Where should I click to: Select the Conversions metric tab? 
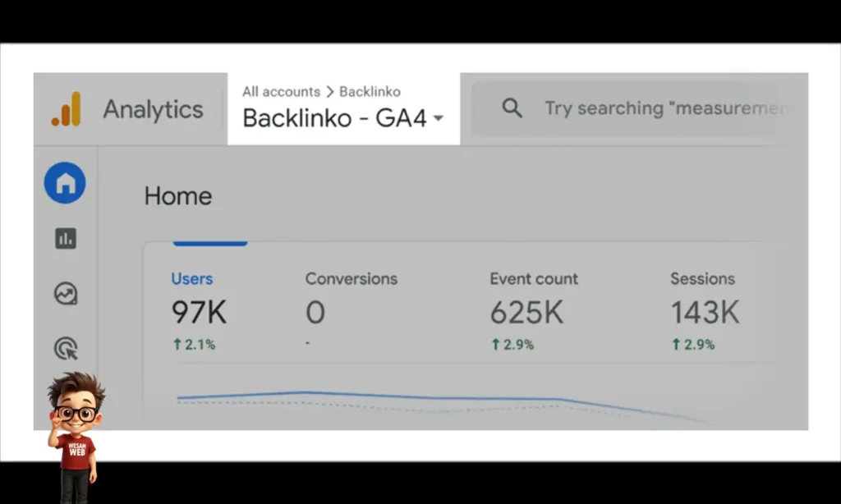[351, 279]
